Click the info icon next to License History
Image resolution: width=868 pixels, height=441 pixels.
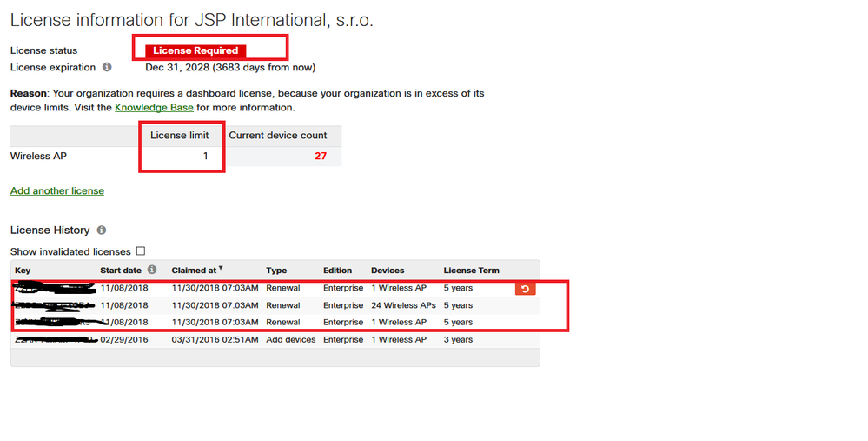point(102,231)
